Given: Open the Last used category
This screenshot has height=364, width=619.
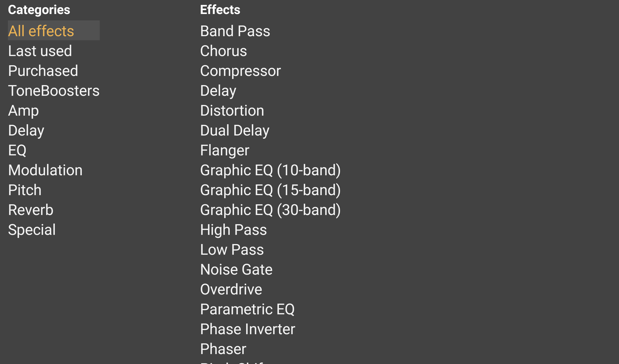Looking at the screenshot, I should pos(40,51).
